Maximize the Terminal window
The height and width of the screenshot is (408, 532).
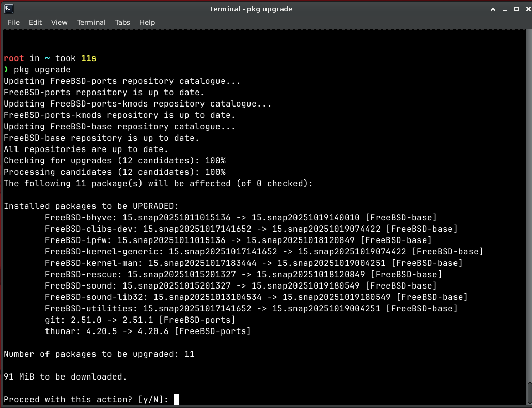(517, 9)
